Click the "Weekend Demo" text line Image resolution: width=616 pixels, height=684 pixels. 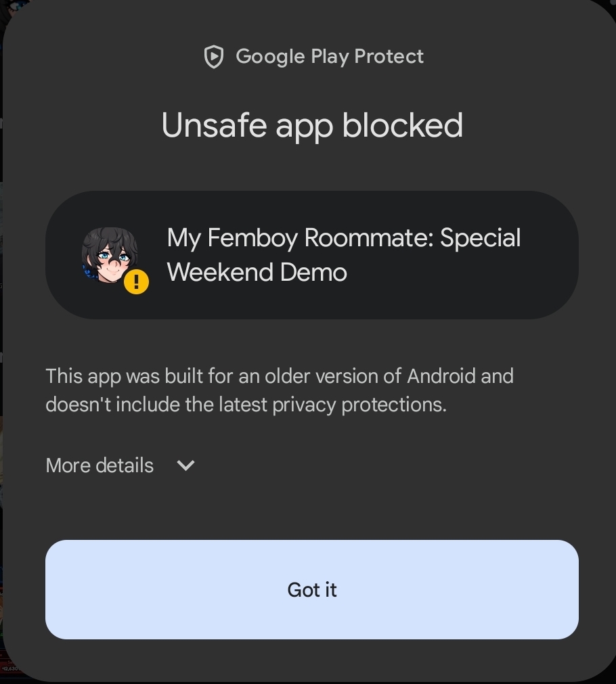pos(257,273)
